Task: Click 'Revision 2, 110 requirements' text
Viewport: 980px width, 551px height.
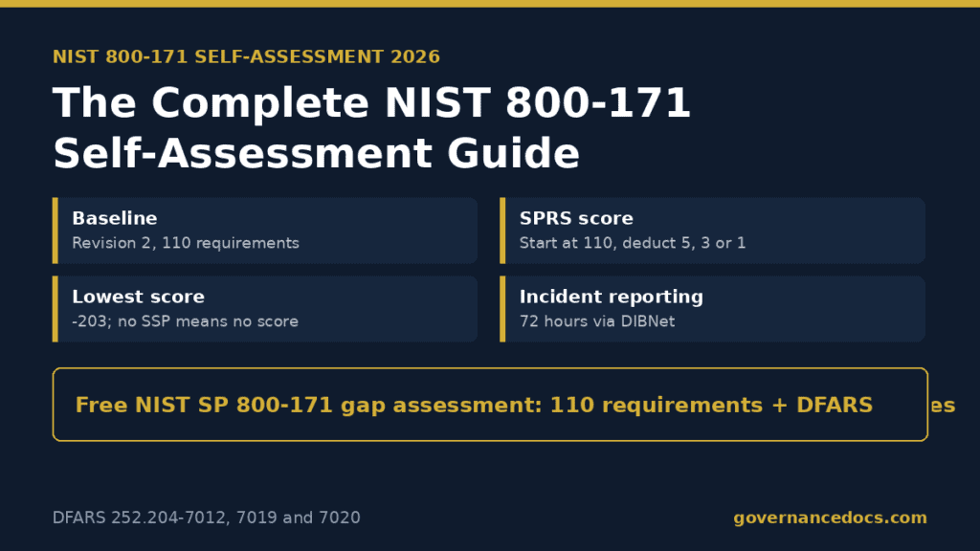Action: (186, 243)
